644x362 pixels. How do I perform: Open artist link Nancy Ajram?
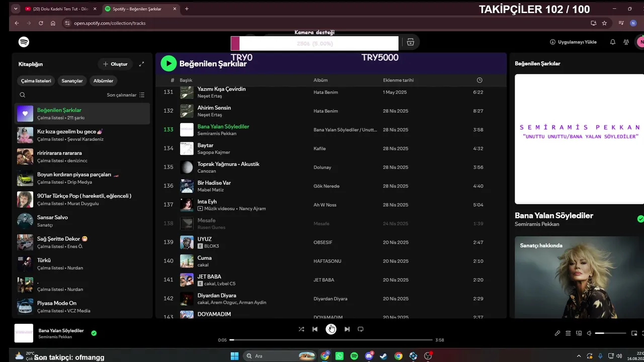coord(252,209)
